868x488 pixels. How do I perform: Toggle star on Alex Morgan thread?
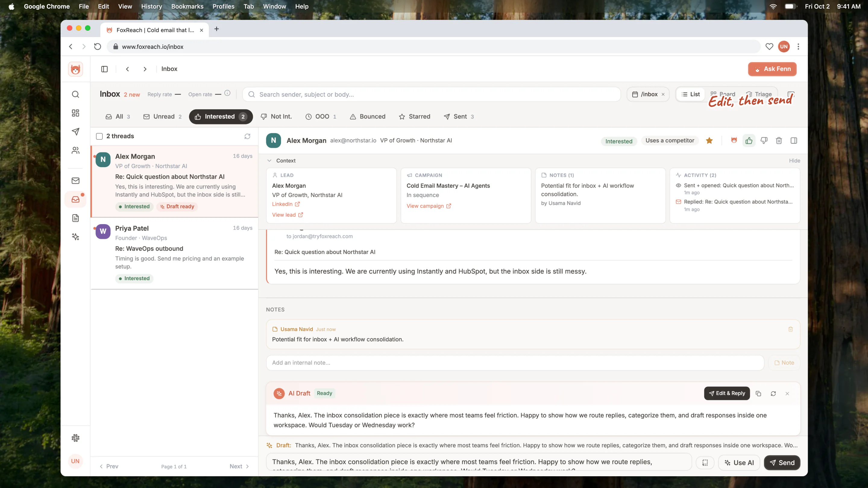click(x=709, y=140)
